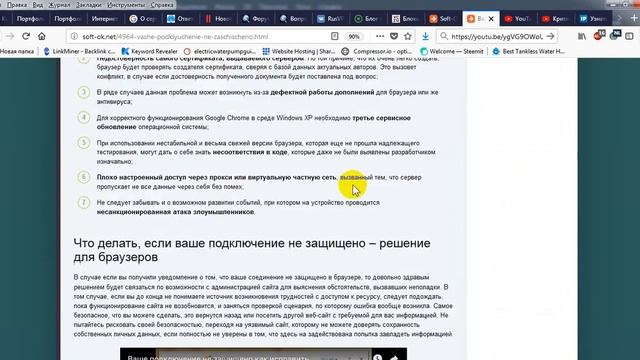This screenshot has height=360, width=640.
Task: Open the electricwaterpumpgui bookmark
Action: tap(220, 51)
